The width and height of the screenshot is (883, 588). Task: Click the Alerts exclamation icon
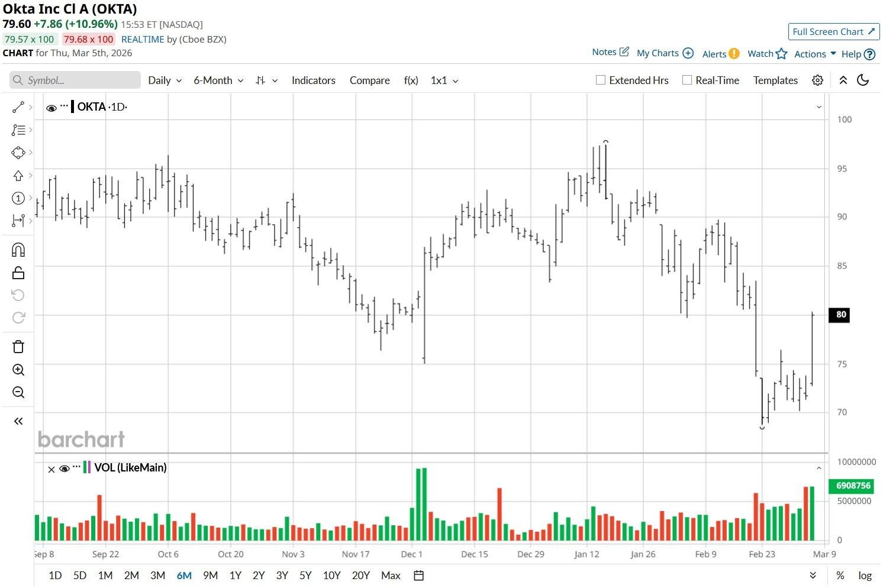pos(734,53)
